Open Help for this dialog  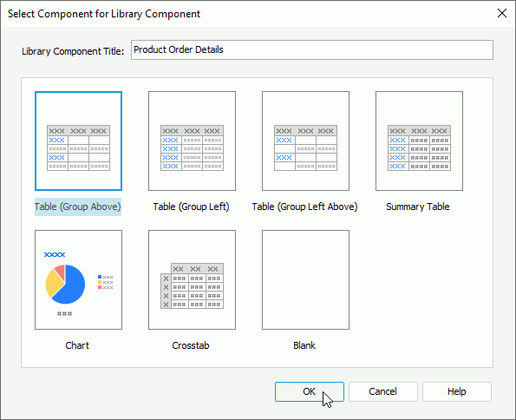click(x=457, y=391)
